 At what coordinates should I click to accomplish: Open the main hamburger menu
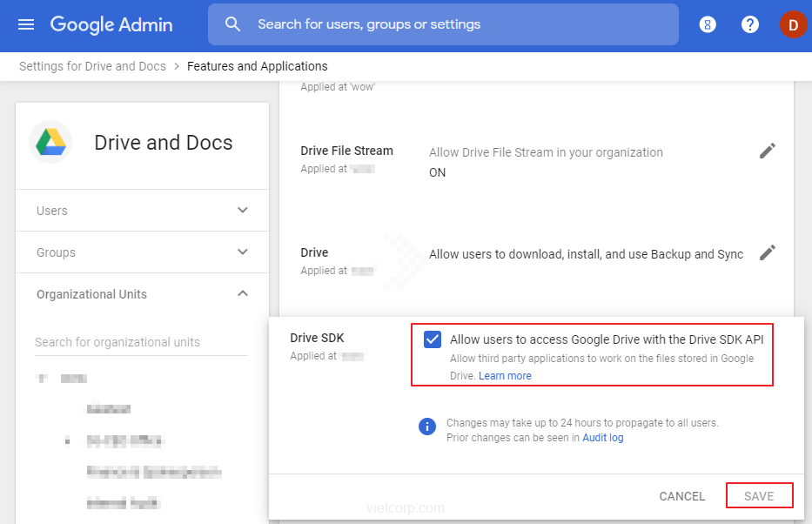[x=26, y=24]
